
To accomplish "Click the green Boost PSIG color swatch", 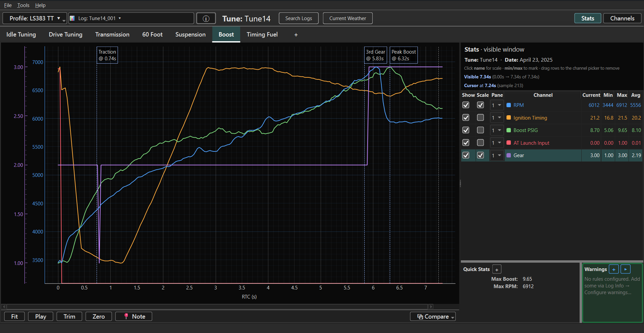I will 508,130.
